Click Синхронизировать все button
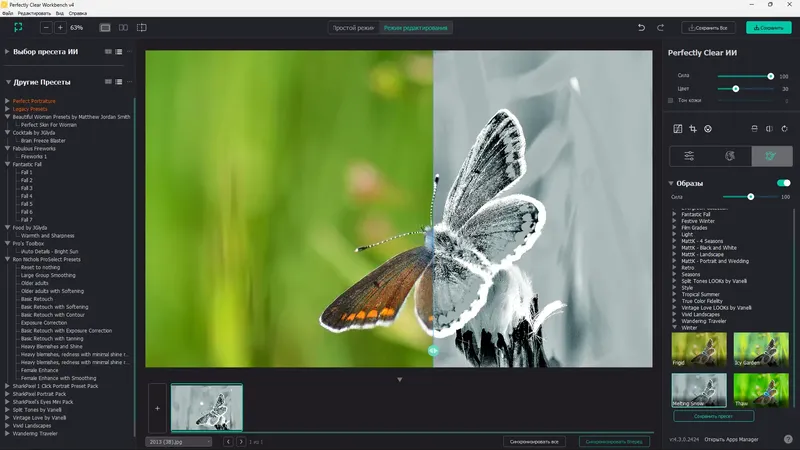Screen dimensions: 800x450 point(534,442)
